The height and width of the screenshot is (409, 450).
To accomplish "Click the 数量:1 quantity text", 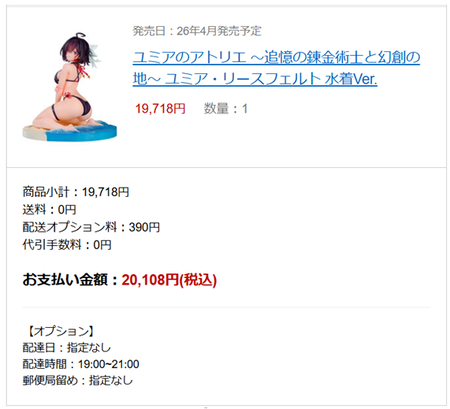I will coord(226,109).
